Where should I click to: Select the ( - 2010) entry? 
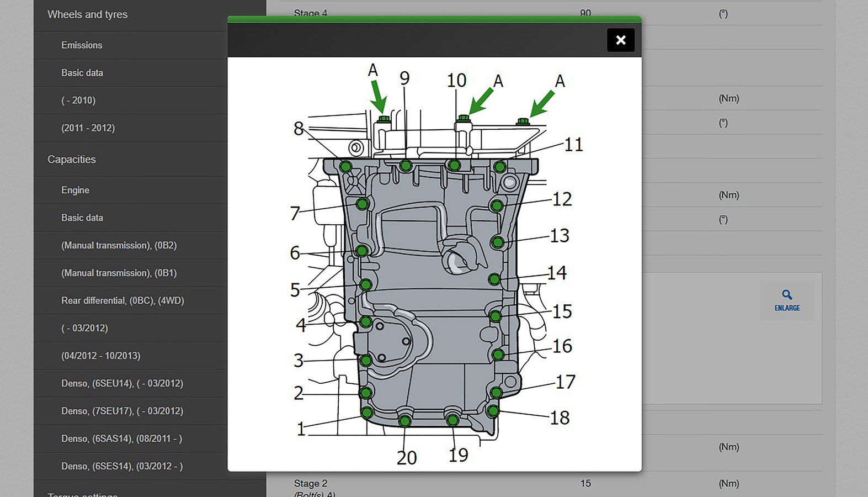click(78, 101)
